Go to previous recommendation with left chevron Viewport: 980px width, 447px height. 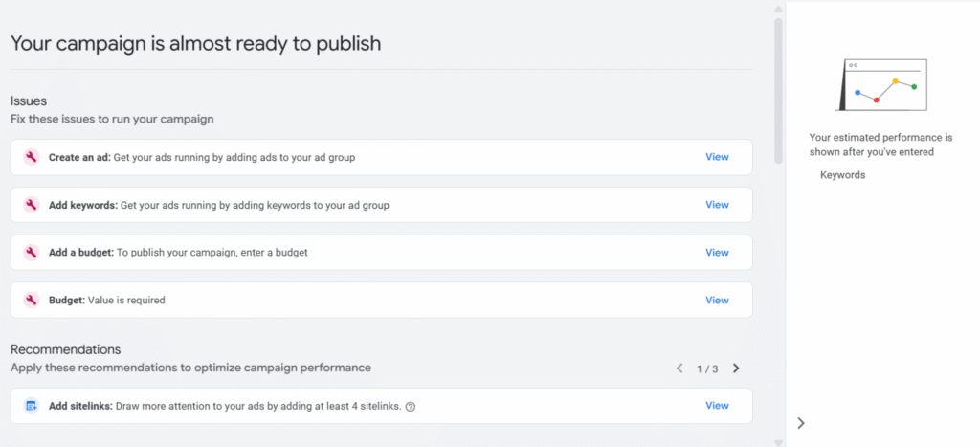679,369
